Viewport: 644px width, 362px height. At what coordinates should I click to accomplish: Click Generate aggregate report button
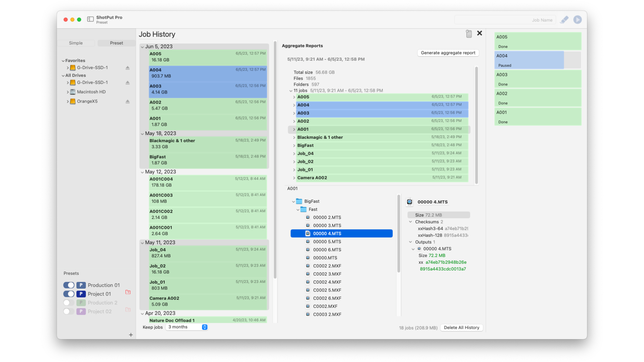448,53
